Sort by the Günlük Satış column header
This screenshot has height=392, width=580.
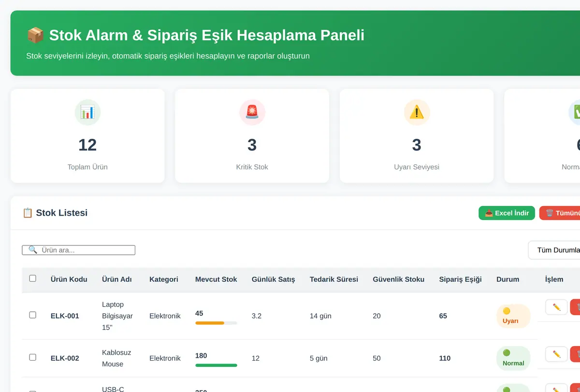(x=273, y=279)
